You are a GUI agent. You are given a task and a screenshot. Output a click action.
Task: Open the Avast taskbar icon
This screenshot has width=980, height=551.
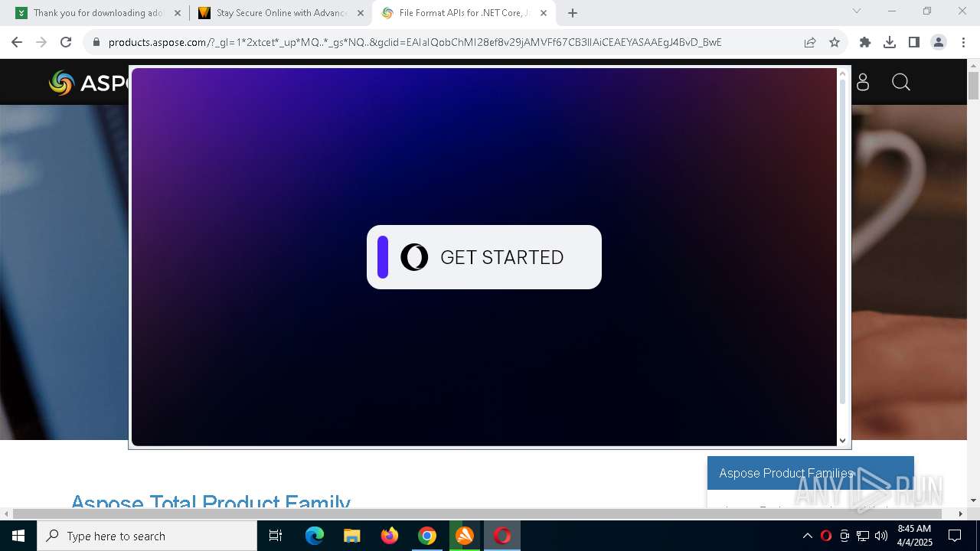(x=465, y=536)
